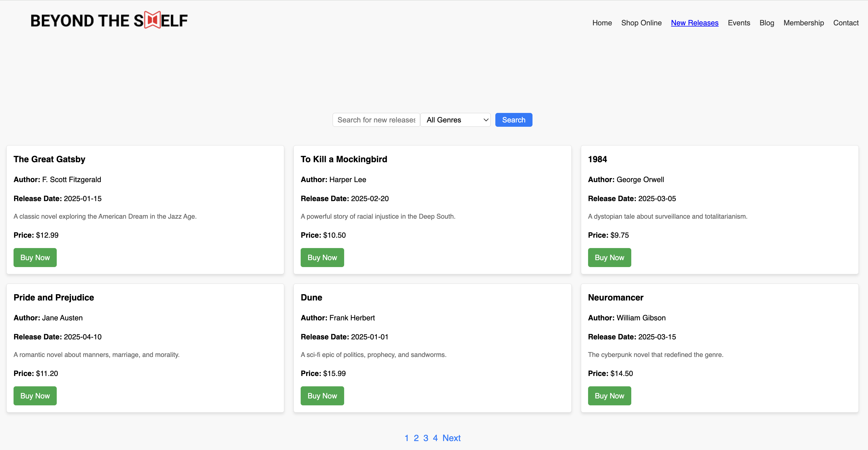
Task: Buy Pride and Prejudice
Action: coord(35,396)
